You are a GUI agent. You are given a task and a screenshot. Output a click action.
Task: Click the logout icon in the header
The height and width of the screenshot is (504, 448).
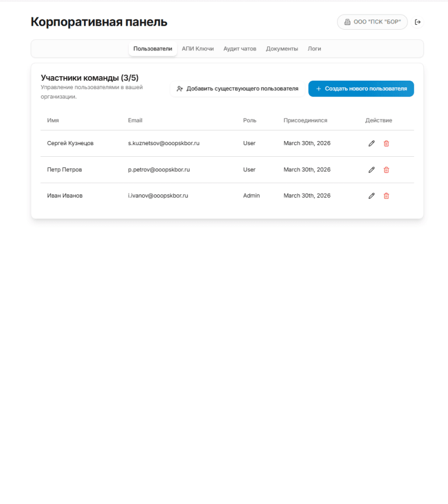tap(417, 22)
